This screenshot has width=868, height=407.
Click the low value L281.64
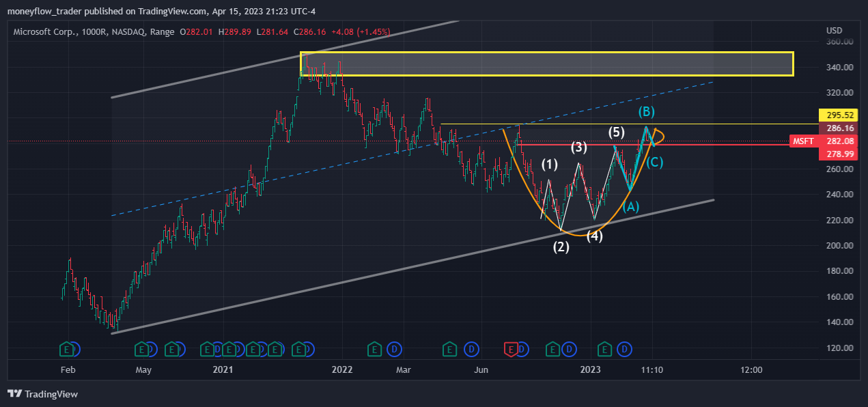pos(272,31)
